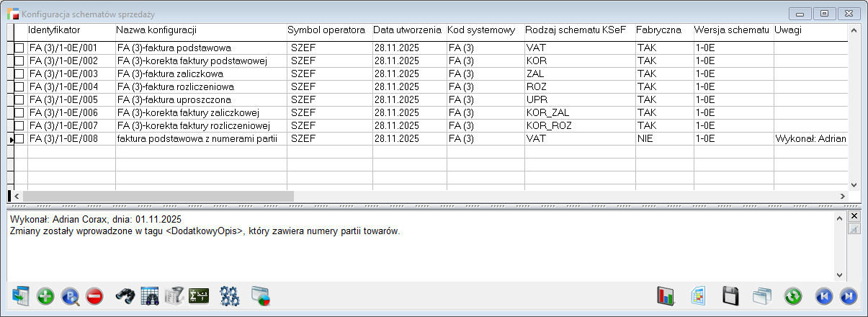Tick checkbox for FA (3)/1-0E/001 row
Image resolution: width=868 pixels, height=317 pixels.
[19, 48]
